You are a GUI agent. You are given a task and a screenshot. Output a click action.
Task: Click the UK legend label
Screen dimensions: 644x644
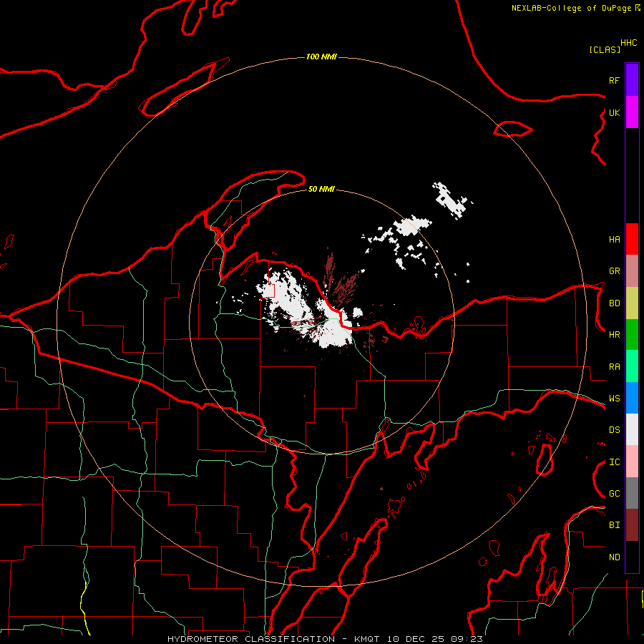tap(614, 112)
